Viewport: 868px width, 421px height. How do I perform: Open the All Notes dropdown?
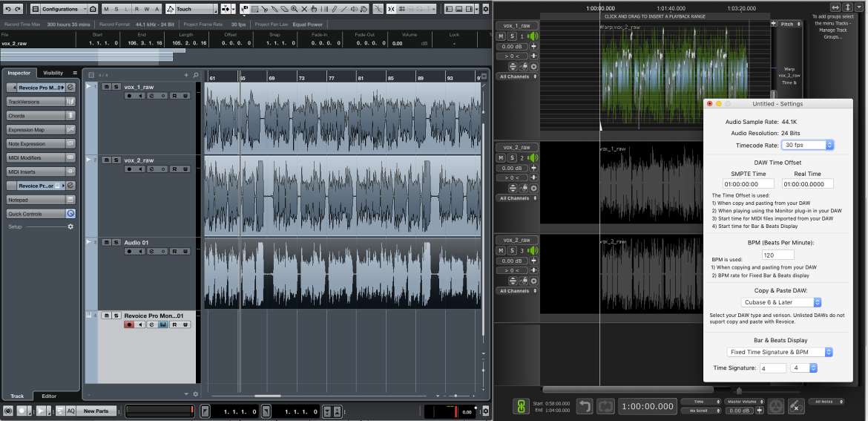pos(826,402)
